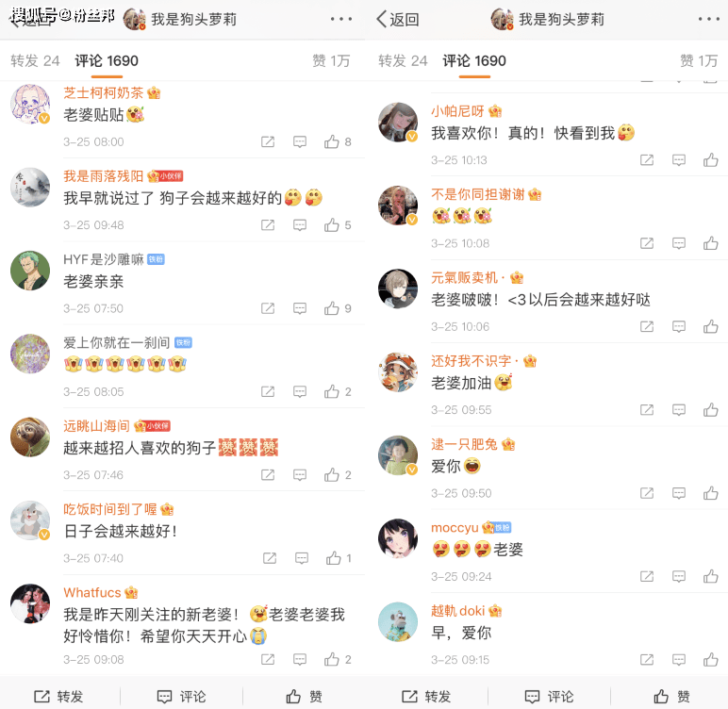Like the comment by 越軌doki
This screenshot has width=728, height=709.
coord(710,659)
